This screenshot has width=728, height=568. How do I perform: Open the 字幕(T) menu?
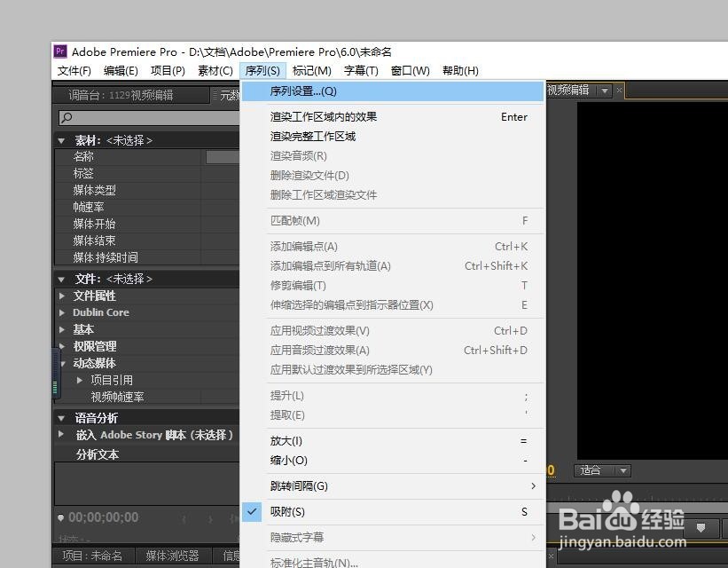(x=361, y=71)
